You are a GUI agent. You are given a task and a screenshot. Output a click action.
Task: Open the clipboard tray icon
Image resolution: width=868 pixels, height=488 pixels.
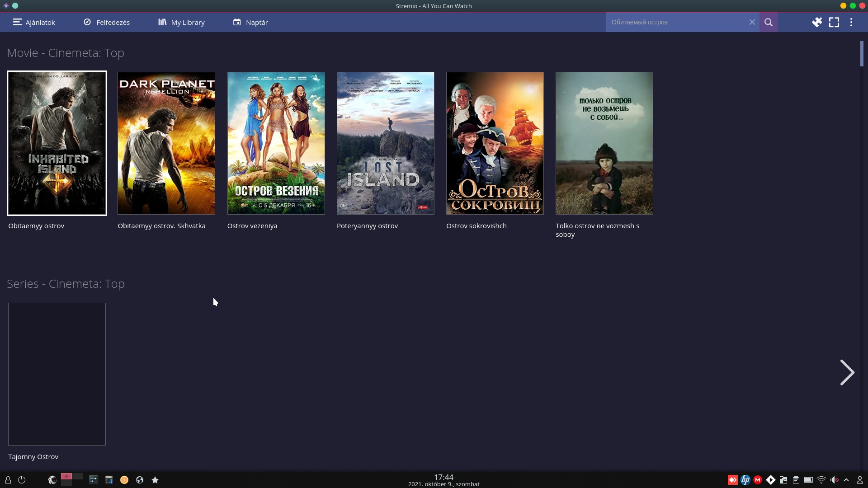pyautogui.click(x=796, y=480)
